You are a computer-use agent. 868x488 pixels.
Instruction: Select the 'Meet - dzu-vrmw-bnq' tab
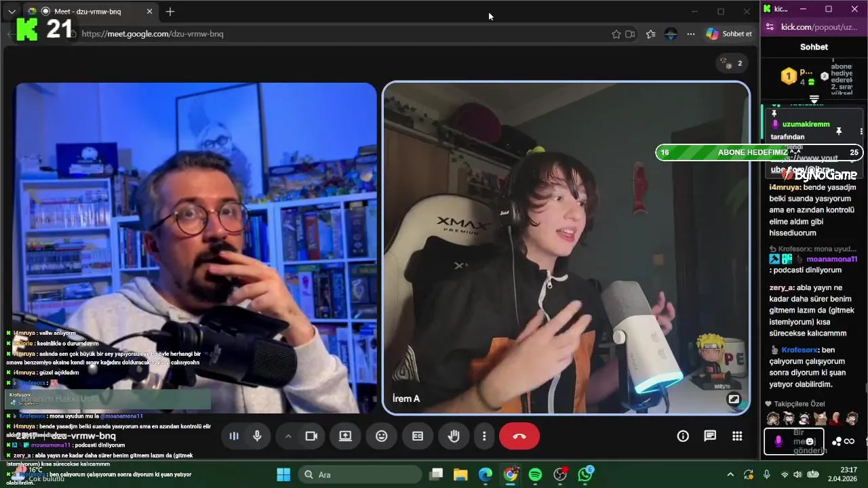click(x=92, y=12)
